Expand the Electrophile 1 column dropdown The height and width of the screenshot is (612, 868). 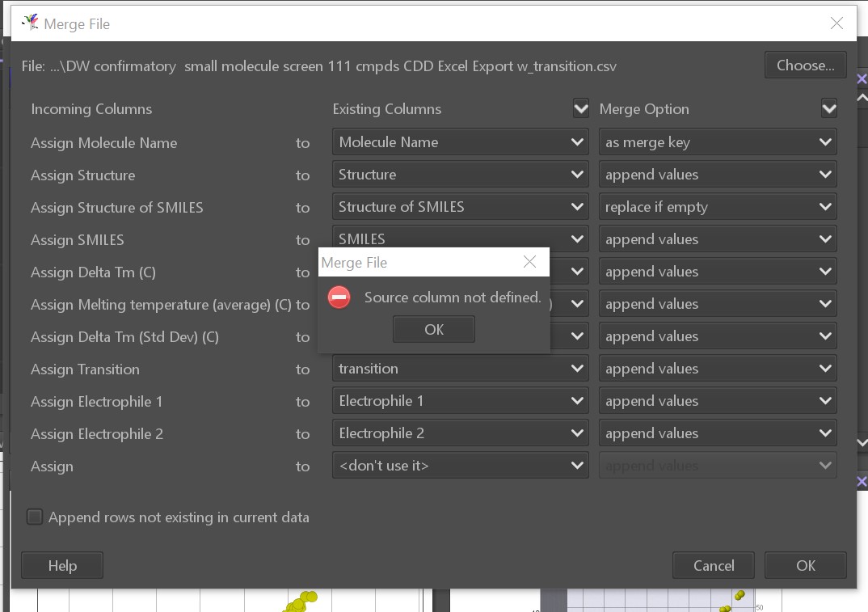(460, 401)
